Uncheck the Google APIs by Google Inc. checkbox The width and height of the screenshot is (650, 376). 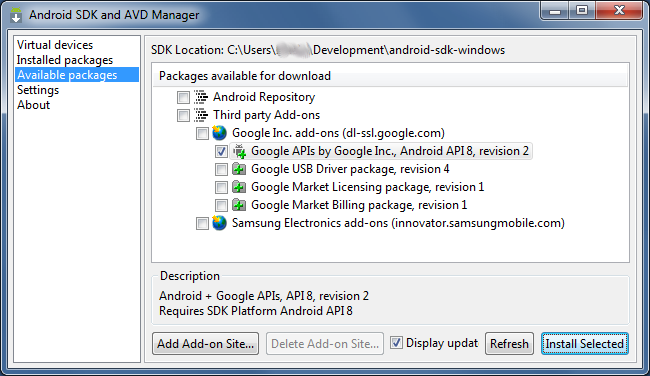click(221, 151)
